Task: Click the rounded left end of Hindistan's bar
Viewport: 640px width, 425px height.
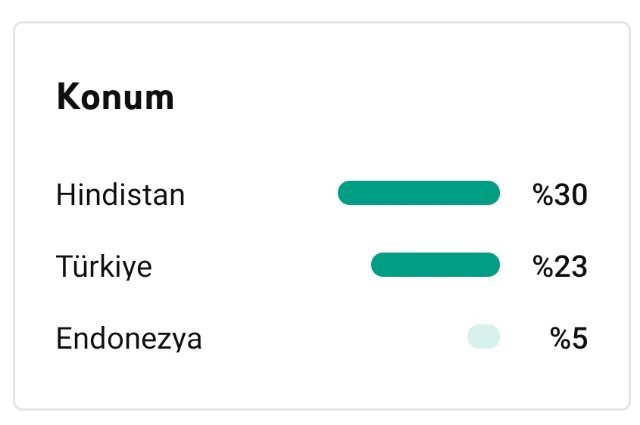Action: point(347,193)
